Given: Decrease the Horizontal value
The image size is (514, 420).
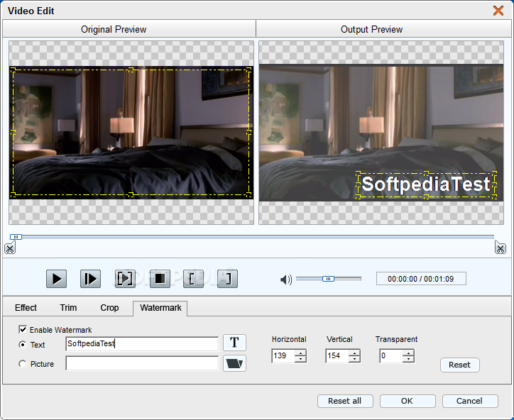Looking at the screenshot, I should tap(300, 359).
